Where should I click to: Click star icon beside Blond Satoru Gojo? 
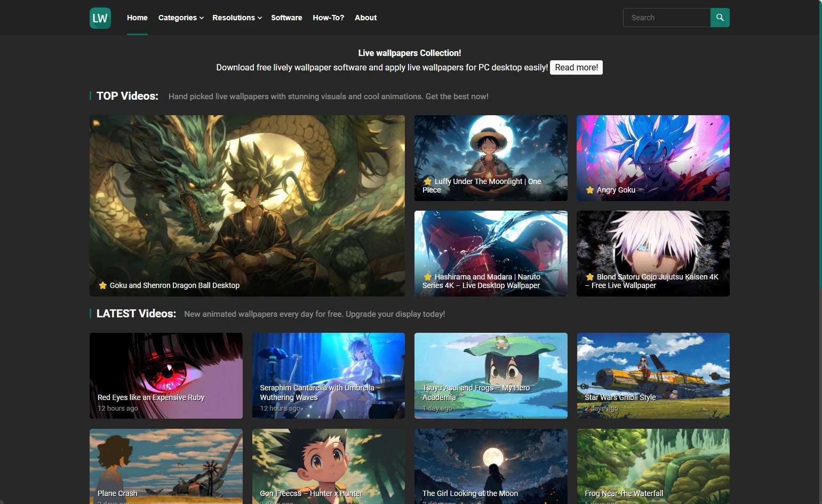(590, 277)
